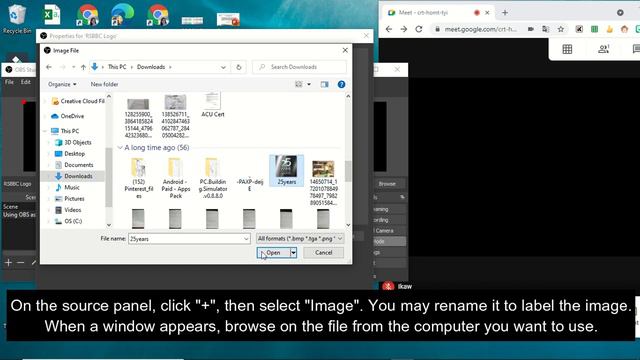Refresh the Downloads folder listing
Viewport: 640px width, 360px height.
(239, 67)
